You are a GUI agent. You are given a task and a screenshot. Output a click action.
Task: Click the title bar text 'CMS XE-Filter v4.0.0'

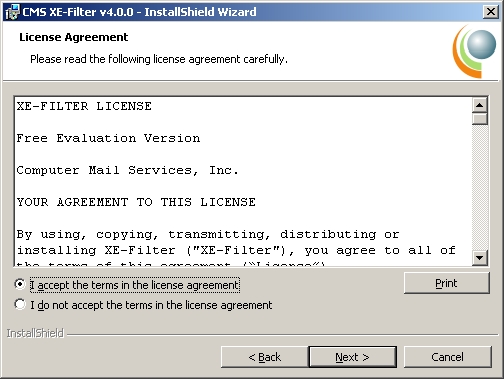pyautogui.click(x=78, y=12)
